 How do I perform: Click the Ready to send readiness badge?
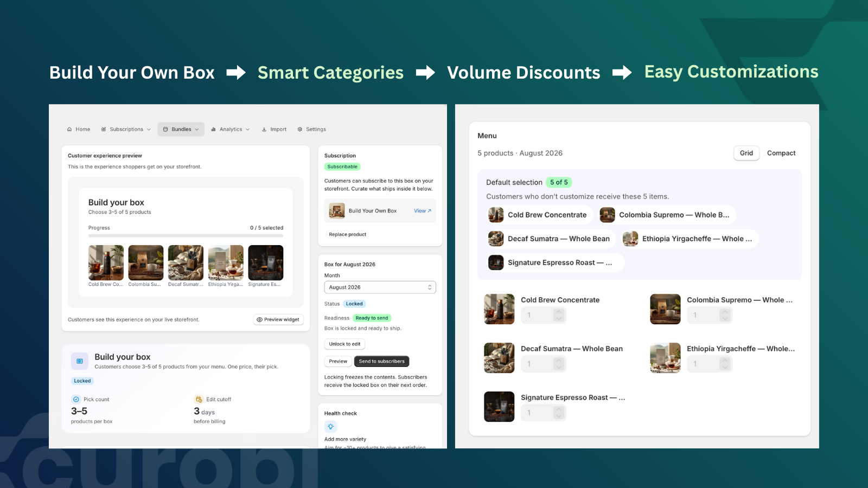pyautogui.click(x=372, y=318)
